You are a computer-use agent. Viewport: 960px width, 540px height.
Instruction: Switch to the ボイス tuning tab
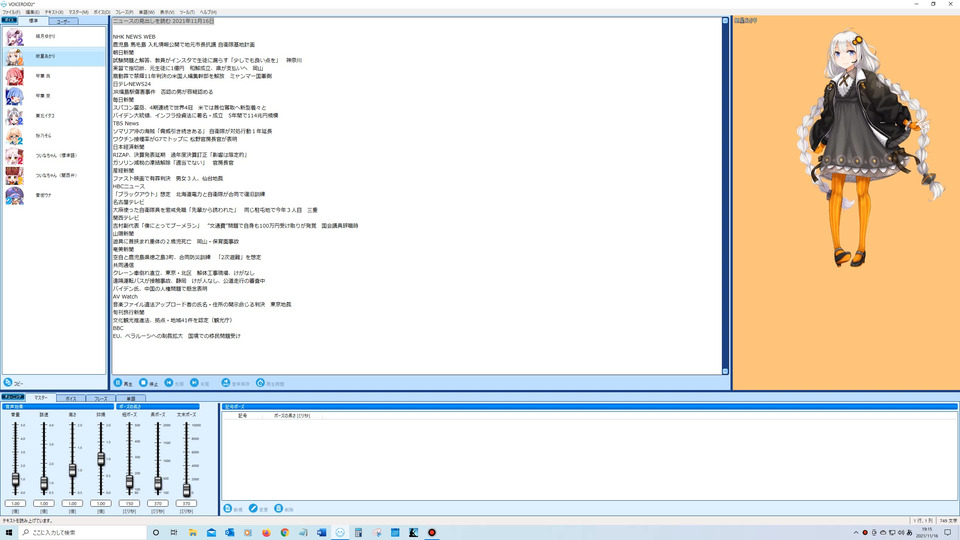[71, 399]
